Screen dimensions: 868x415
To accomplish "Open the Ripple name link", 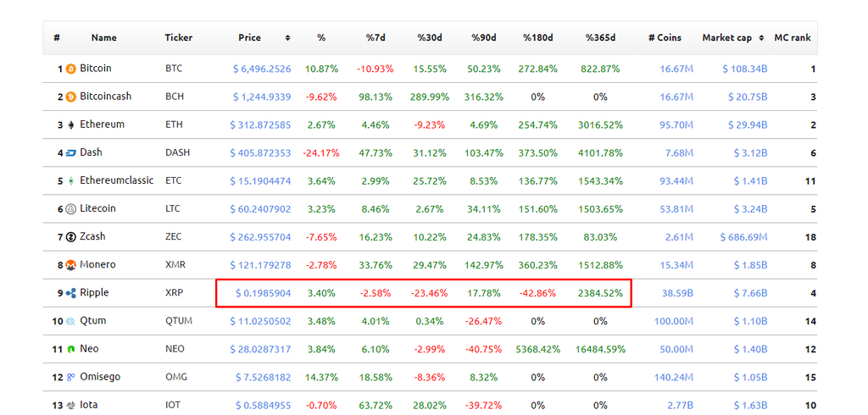I will 94,292.
